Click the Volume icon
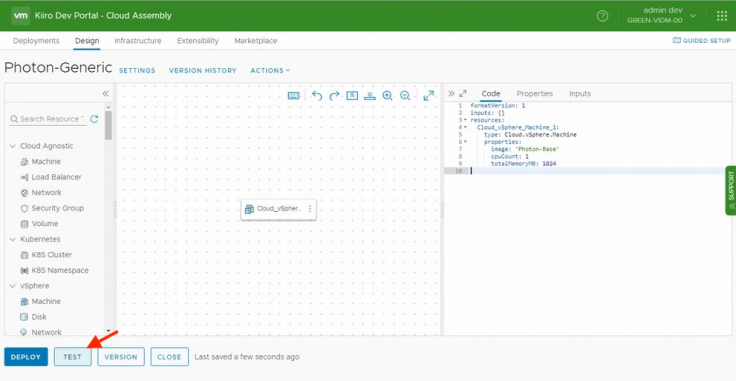 [24, 223]
